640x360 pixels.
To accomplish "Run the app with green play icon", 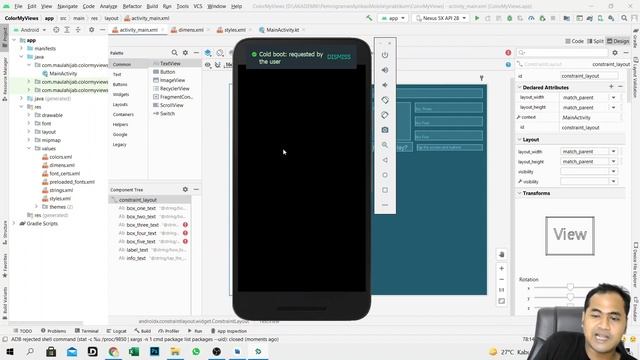I will 476,18.
